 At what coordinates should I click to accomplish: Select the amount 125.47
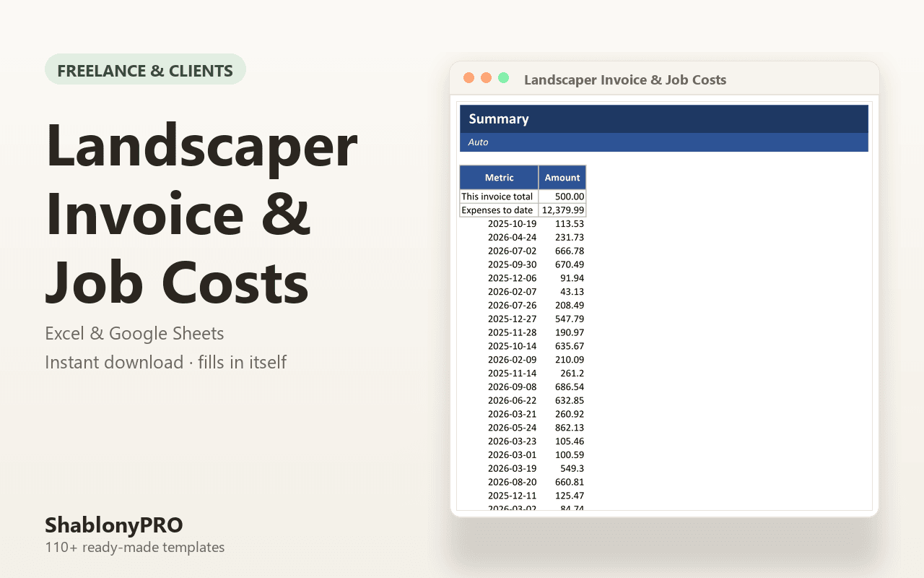[569, 496]
